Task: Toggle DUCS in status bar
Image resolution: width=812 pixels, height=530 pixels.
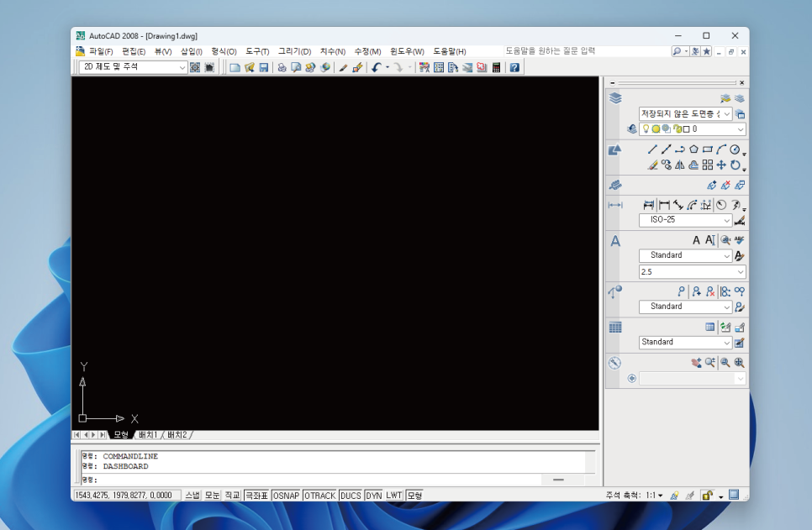Action: (351, 496)
